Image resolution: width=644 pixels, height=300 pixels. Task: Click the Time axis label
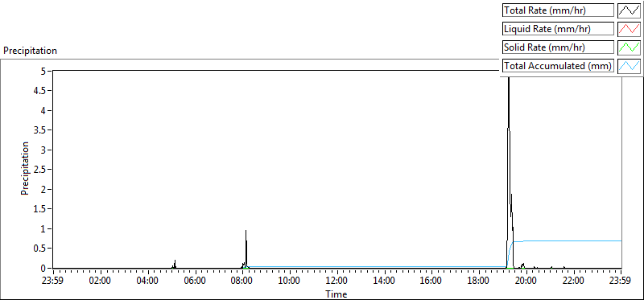click(x=336, y=294)
